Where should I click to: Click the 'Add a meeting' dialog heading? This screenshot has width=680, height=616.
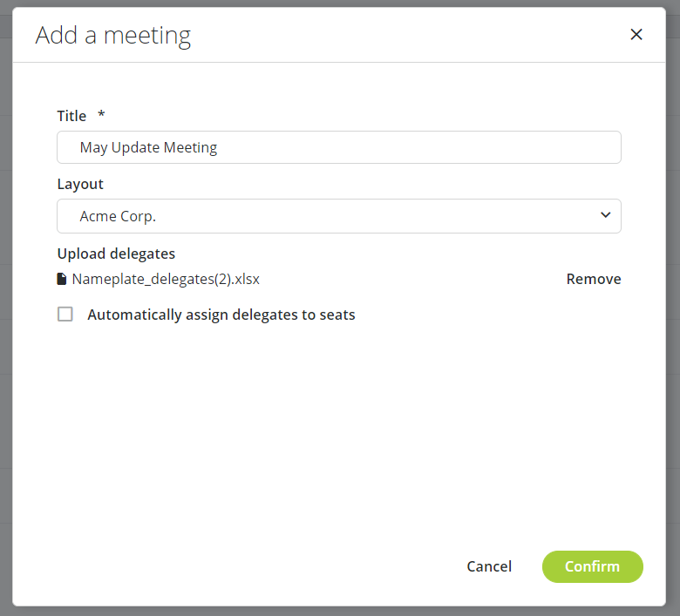113,36
